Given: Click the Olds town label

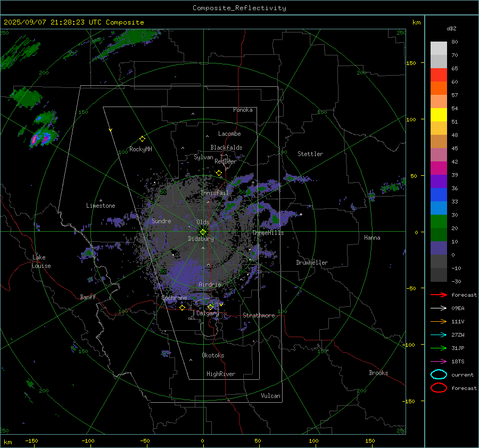Looking at the screenshot, I should click(203, 222).
